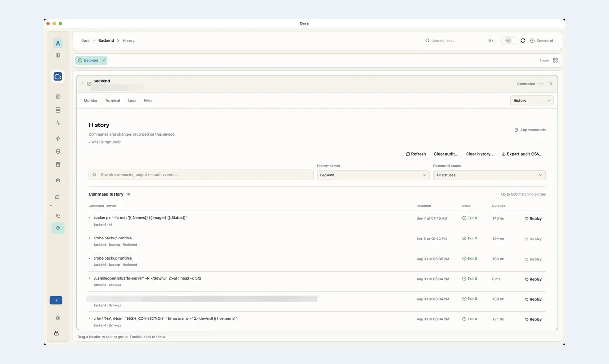Expand 'What is captured?' disclosure
609x364 pixels.
click(x=105, y=142)
